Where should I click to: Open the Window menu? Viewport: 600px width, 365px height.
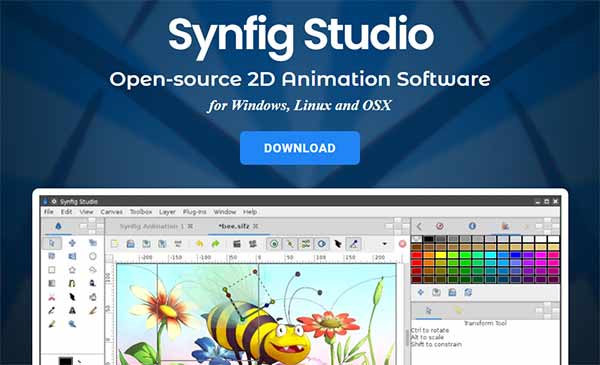225,212
